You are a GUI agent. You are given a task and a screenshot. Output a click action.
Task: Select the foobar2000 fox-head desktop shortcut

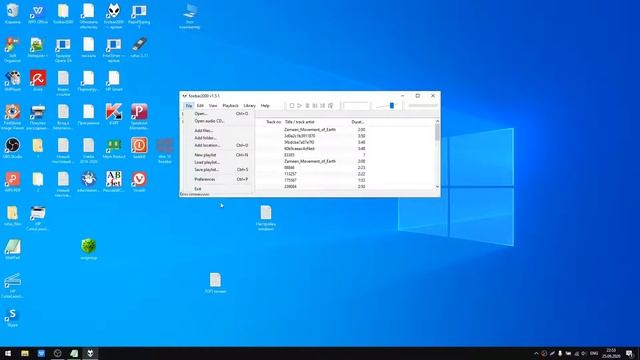click(x=113, y=16)
